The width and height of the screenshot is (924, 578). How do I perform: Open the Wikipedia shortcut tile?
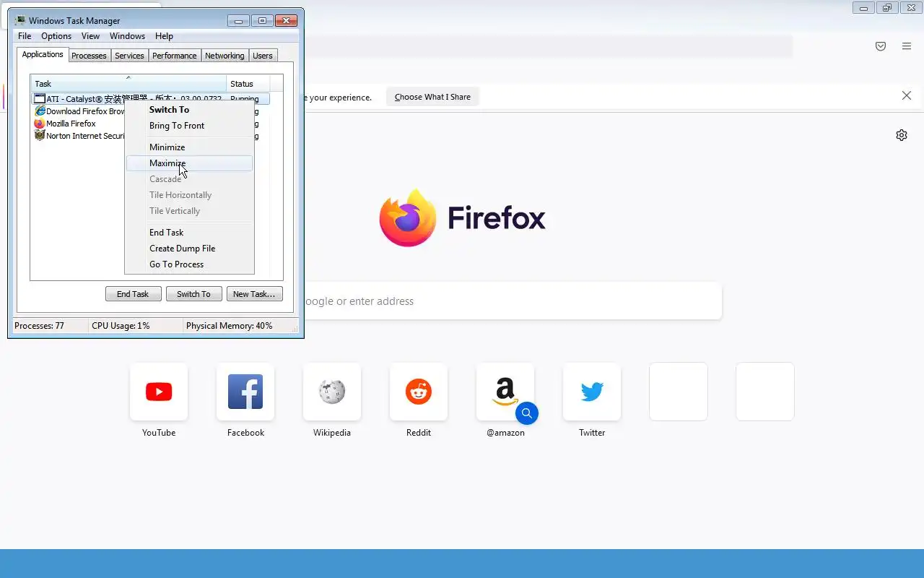click(x=332, y=392)
